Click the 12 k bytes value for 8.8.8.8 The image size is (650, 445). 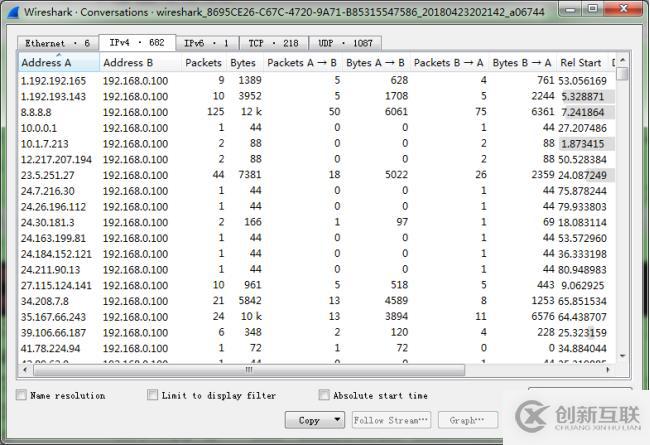coord(251,112)
